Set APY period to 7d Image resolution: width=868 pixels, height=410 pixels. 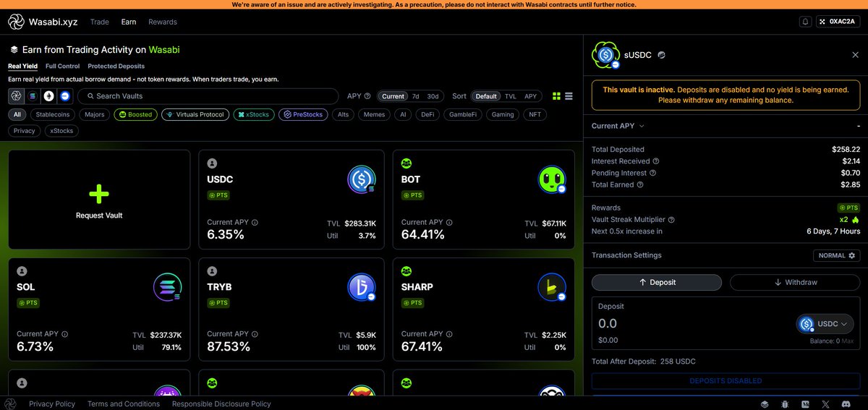(x=416, y=96)
